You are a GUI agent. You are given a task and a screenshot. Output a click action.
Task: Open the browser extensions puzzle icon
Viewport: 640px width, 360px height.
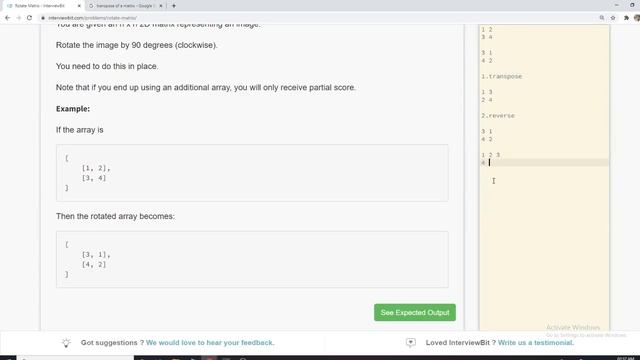click(626, 18)
